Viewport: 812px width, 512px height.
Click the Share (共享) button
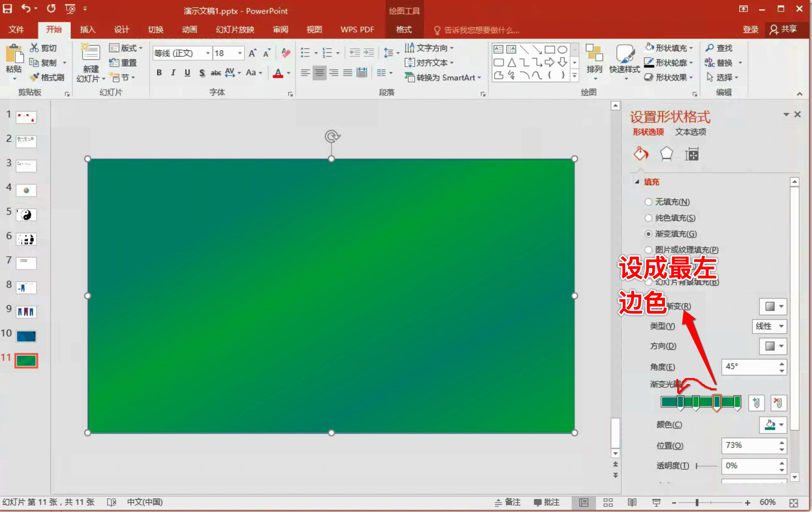(x=783, y=29)
